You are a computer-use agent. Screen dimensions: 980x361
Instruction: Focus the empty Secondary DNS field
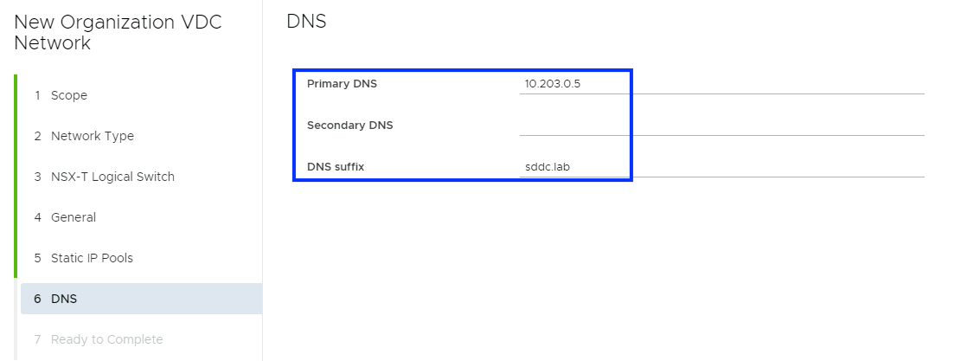tap(721, 126)
